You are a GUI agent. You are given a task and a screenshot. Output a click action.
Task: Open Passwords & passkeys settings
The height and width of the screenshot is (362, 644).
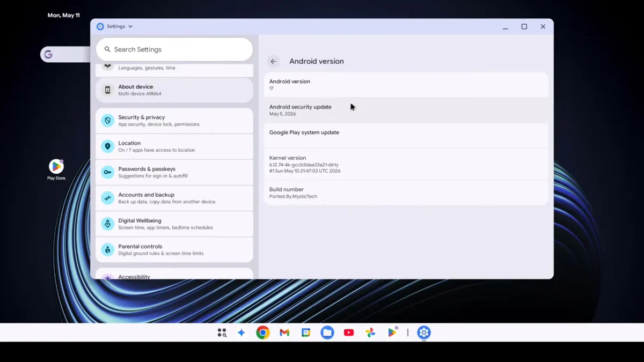point(174,172)
